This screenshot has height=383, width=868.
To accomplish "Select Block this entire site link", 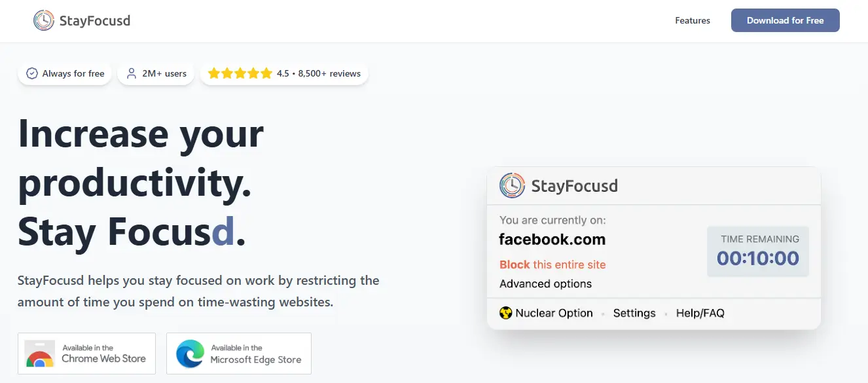I will click(552, 264).
